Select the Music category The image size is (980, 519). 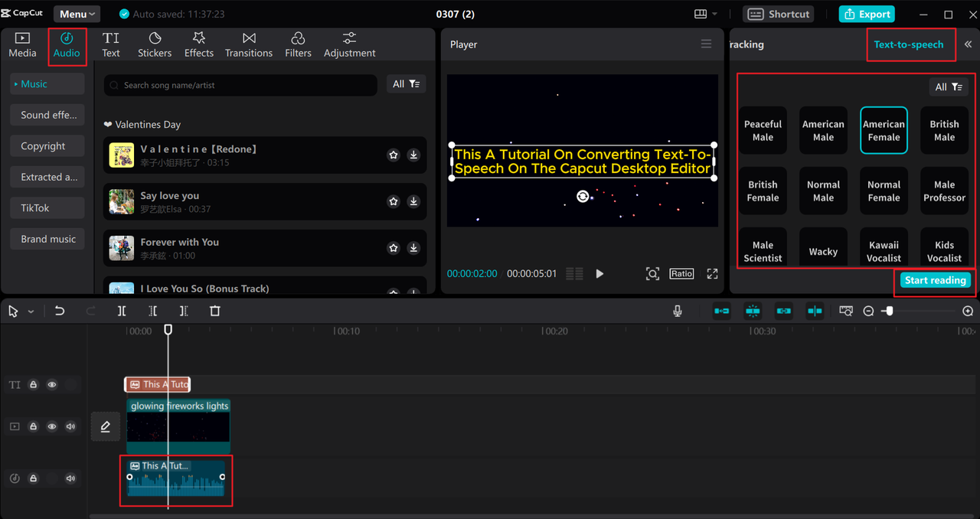[x=47, y=84]
